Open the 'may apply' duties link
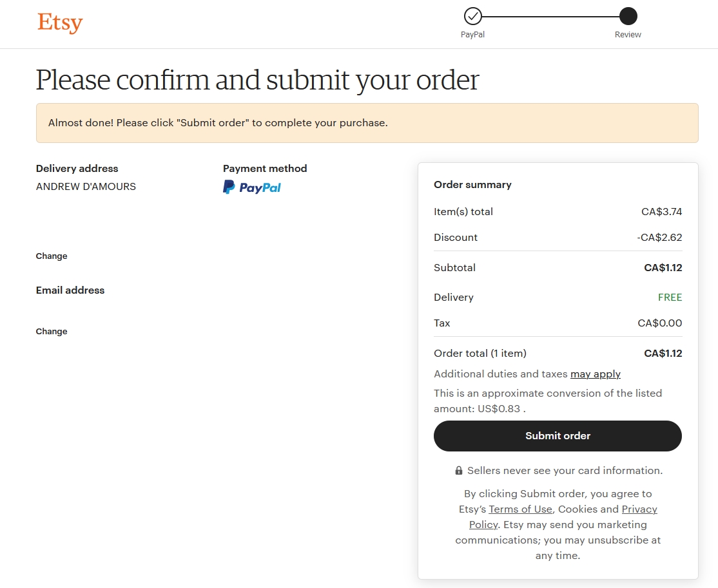Image resolution: width=718 pixels, height=588 pixels. pos(596,374)
